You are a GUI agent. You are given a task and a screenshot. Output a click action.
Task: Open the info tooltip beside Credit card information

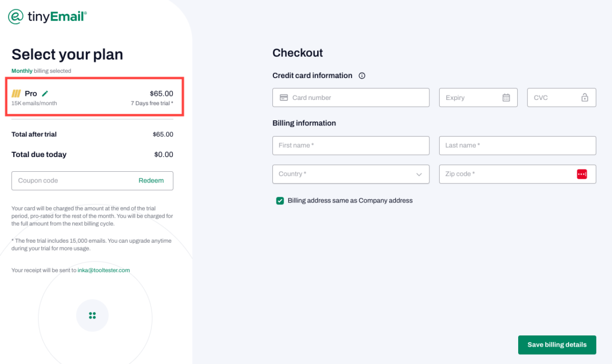click(x=362, y=75)
